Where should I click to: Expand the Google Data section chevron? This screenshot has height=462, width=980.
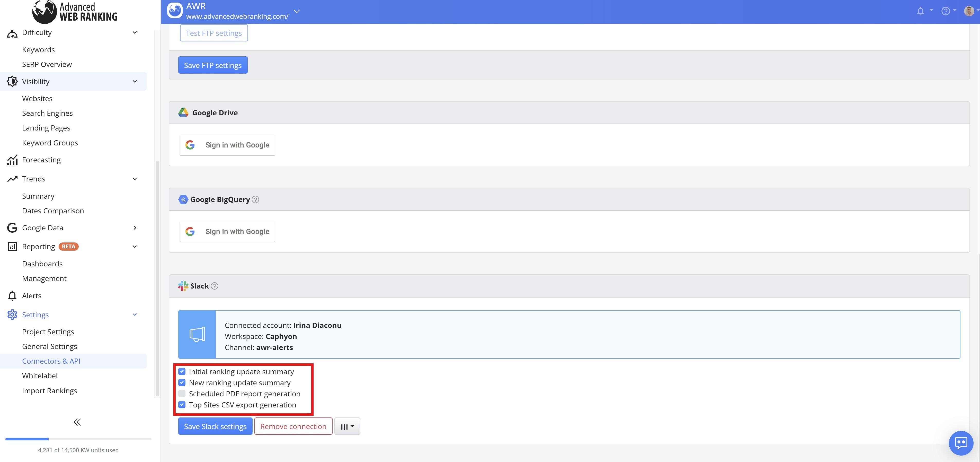135,228
